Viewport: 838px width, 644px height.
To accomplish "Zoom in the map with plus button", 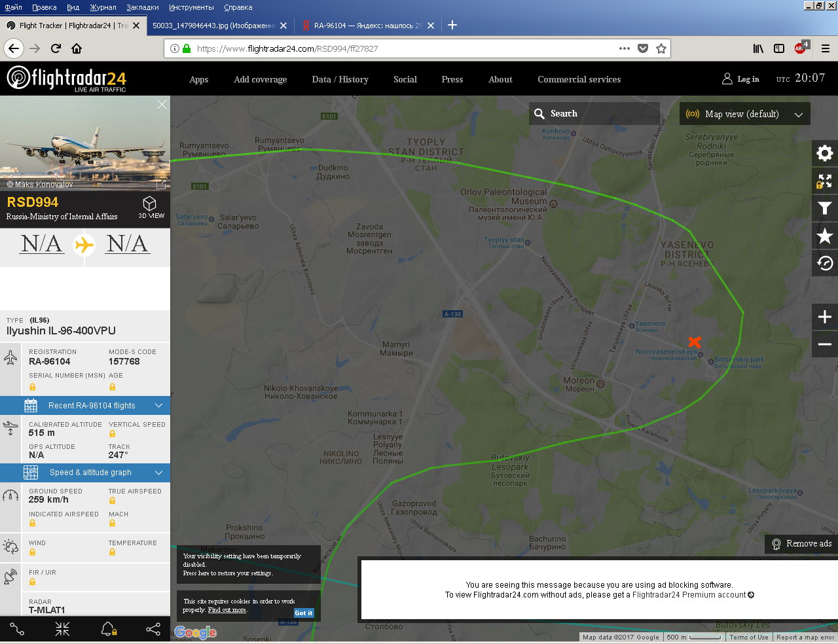I will tap(825, 317).
